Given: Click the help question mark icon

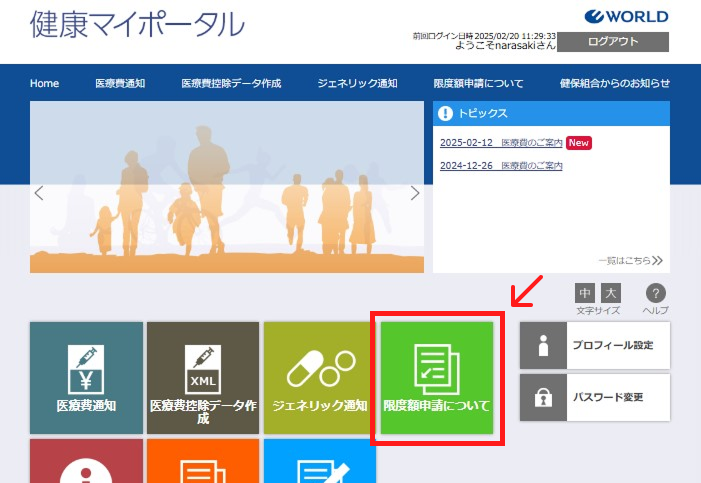Looking at the screenshot, I should click(x=656, y=293).
